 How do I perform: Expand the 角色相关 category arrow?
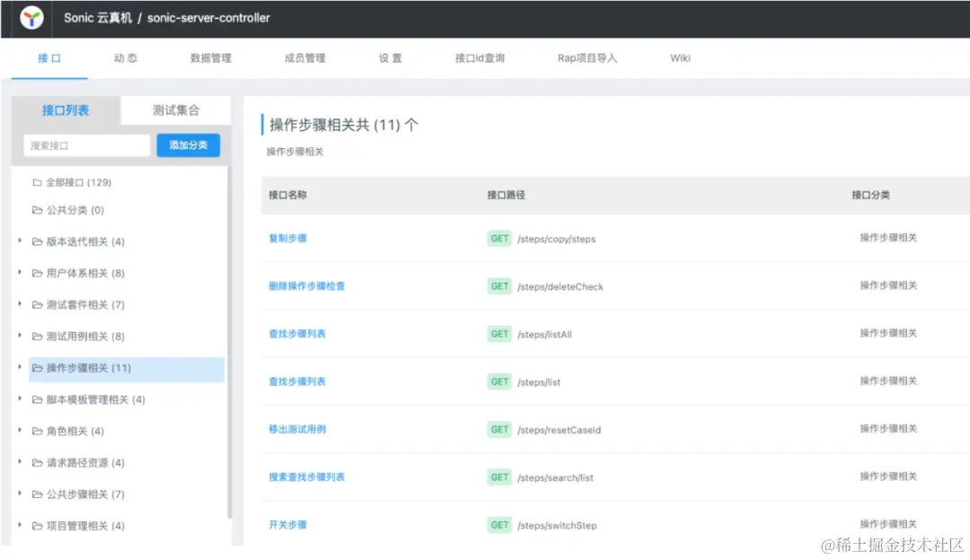click(20, 430)
